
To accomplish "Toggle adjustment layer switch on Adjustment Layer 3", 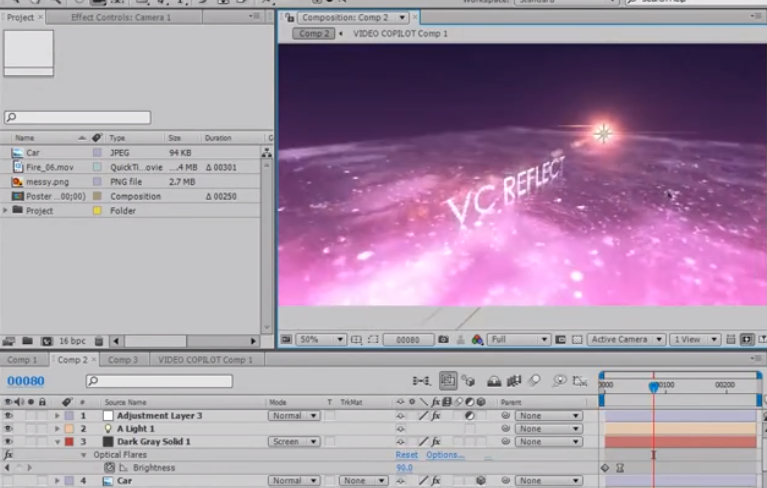I will (470, 416).
